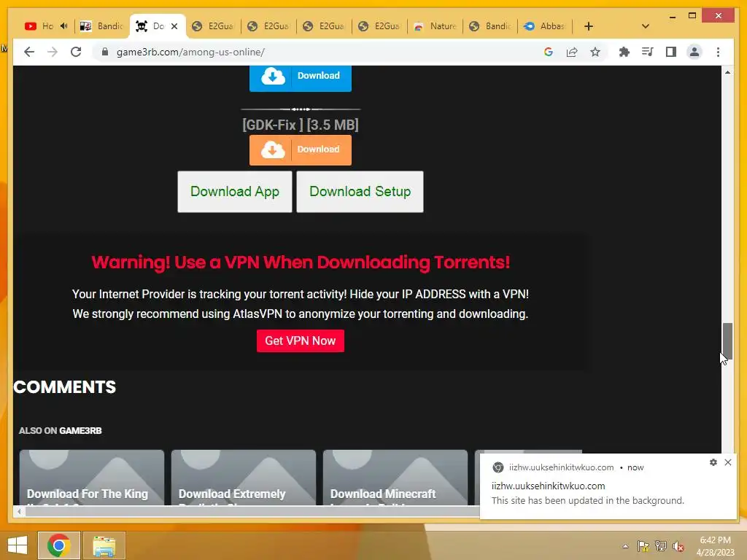The image size is (747, 560).
Task: Open the site security padlock info
Action: (x=105, y=52)
